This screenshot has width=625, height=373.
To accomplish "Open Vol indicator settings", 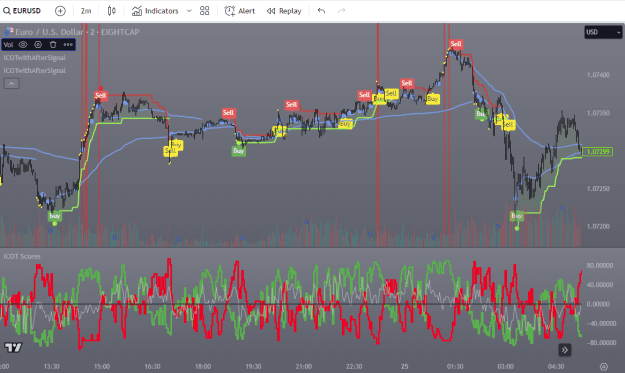I will tap(38, 45).
